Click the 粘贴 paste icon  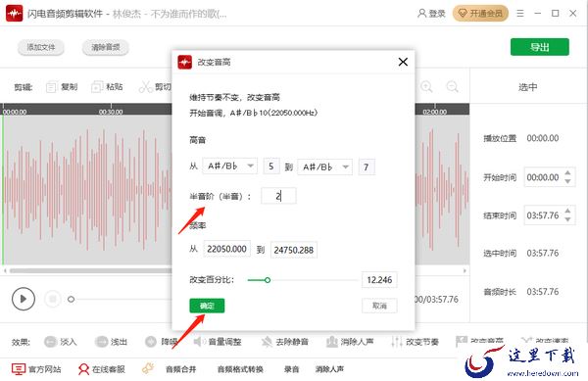(97, 87)
